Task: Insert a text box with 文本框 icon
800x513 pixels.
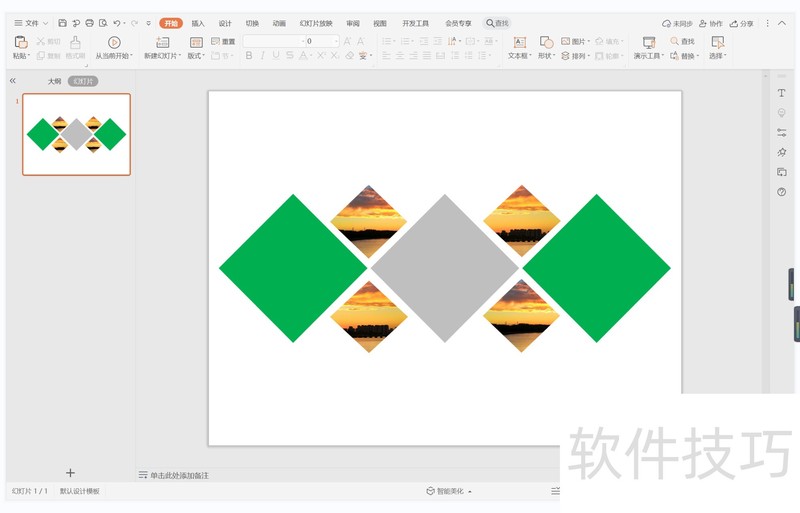Action: 519,43
